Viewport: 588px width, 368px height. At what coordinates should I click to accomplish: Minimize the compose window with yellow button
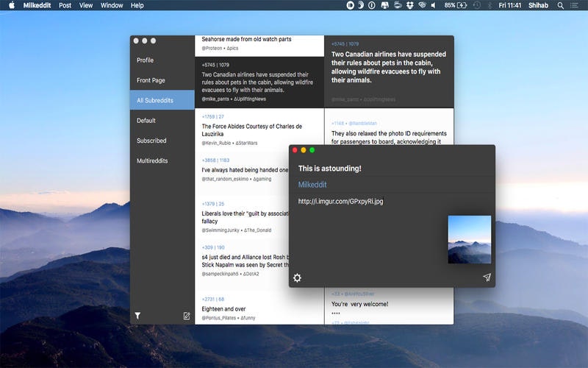click(x=304, y=150)
